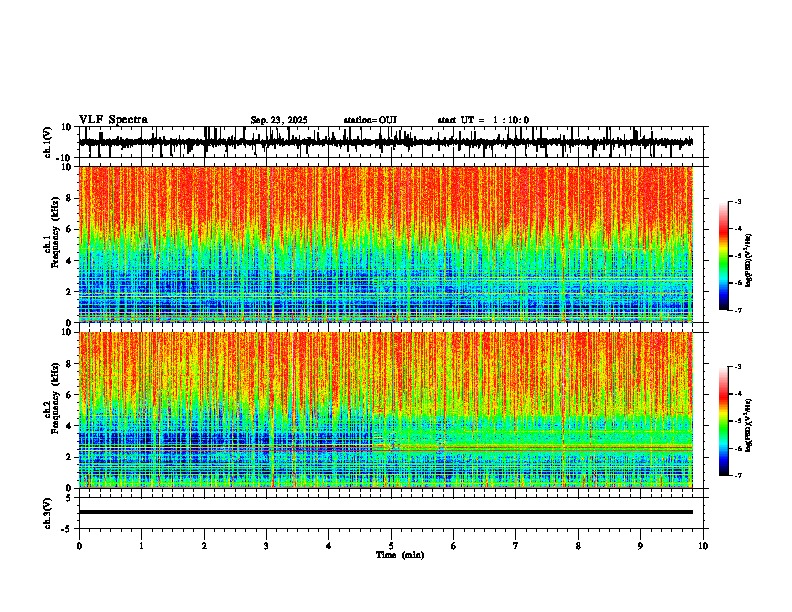Click the time axis tick label '0'
The height and width of the screenshot is (612, 792).
pyautogui.click(x=79, y=546)
